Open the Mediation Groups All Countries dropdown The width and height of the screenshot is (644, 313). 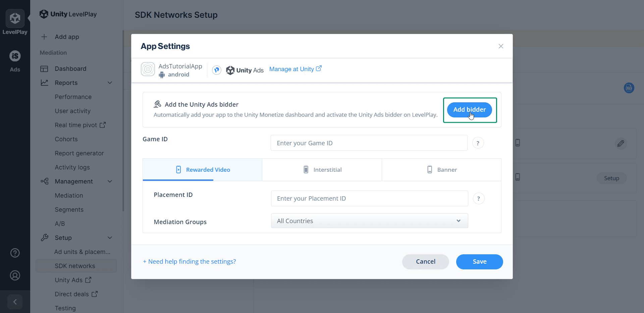[369, 221]
